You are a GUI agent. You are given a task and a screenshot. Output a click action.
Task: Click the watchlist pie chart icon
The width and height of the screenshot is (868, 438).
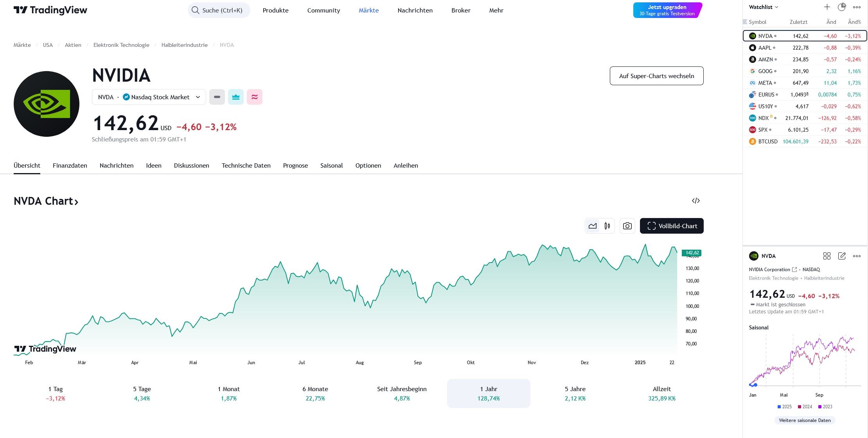pyautogui.click(x=842, y=7)
